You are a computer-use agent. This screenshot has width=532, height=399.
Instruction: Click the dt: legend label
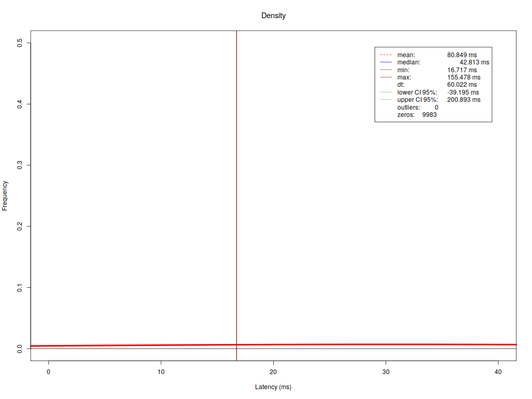401,85
